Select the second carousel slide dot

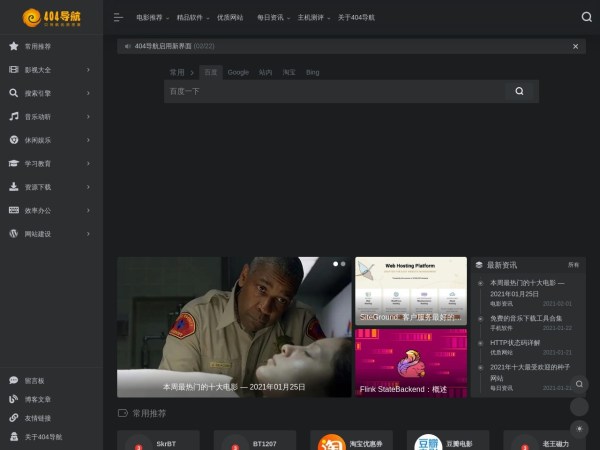tap(343, 264)
